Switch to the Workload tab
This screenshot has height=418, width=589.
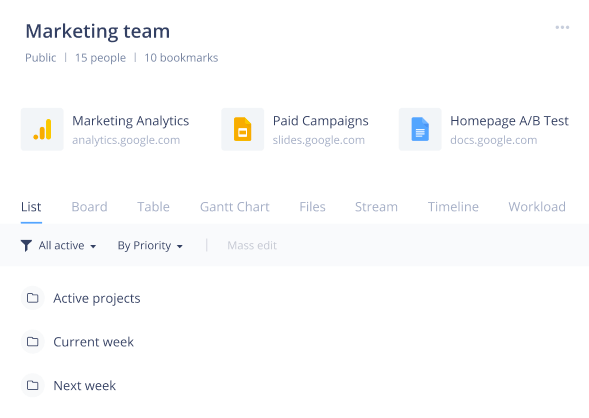pos(537,207)
